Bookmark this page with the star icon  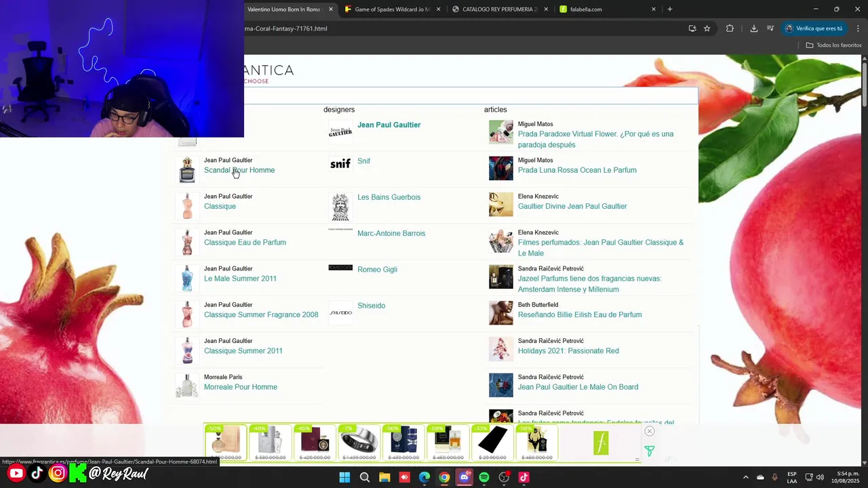[707, 28]
